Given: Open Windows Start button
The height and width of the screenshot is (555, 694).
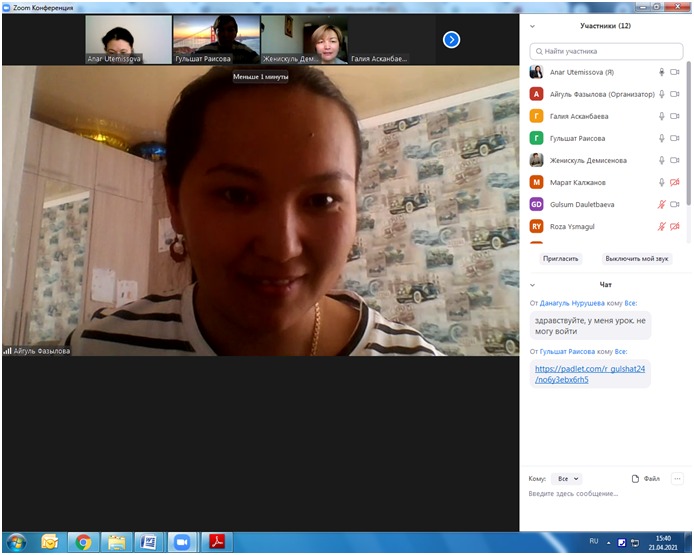Looking at the screenshot, I should (16, 542).
